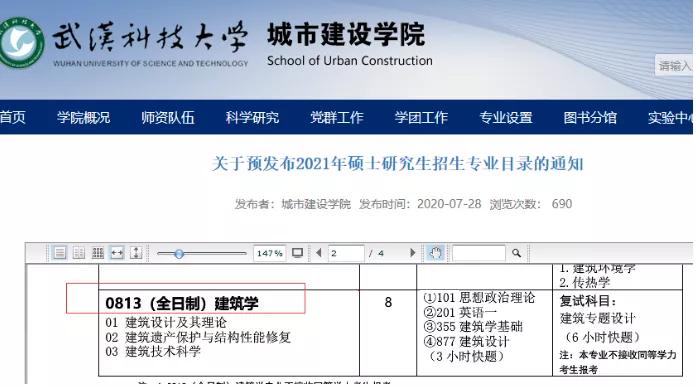Click the 武汉科技大学 calligraphy name
This screenshot has height=388, width=697.
point(150,37)
